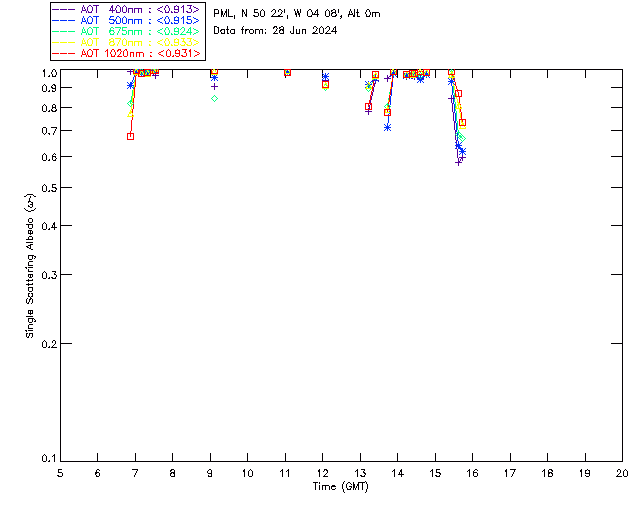Click the AOT 870nm legend entry

(x=126, y=42)
